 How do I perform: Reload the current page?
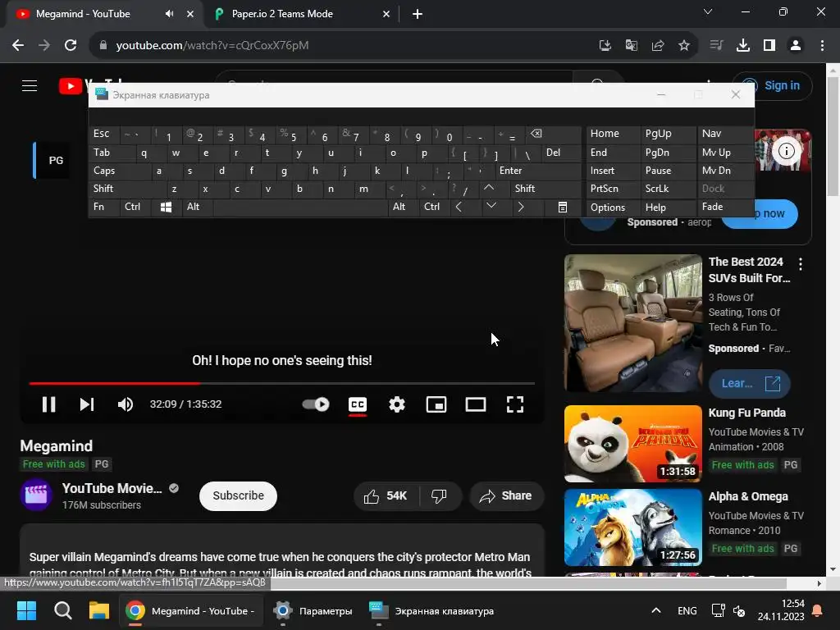[71, 46]
